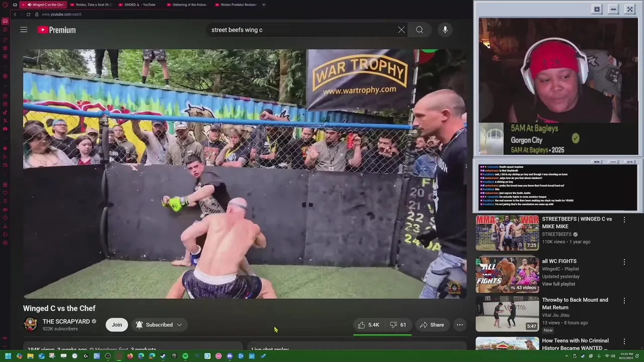This screenshot has width=644, height=362.
Task: Open the YouTube hamburger guide menu
Action: tap(24, 30)
